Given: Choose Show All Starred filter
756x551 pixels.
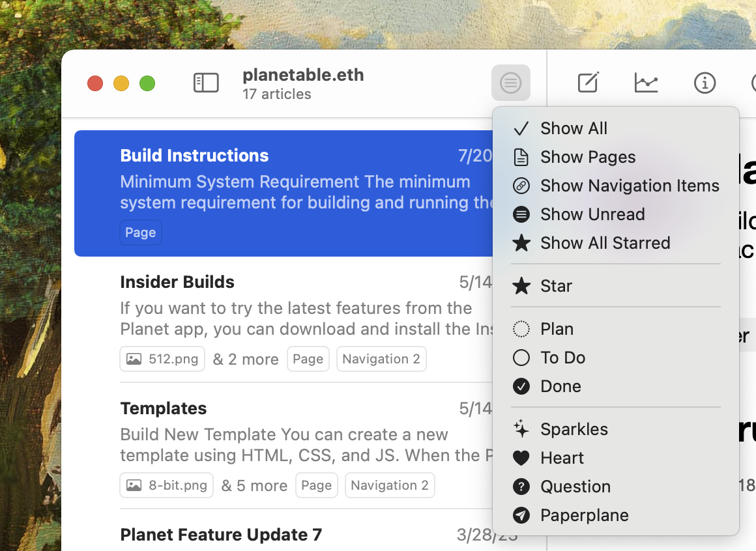Looking at the screenshot, I should coord(605,243).
